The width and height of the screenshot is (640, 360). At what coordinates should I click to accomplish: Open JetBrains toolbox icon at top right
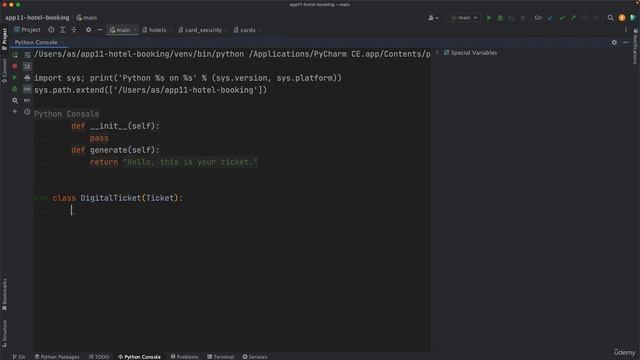(633, 18)
